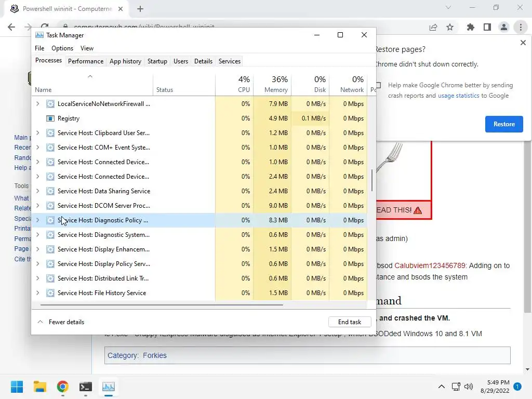Viewport: 532px width, 399px height.
Task: Click the DCOM Server Process gear icon
Action: coord(50,206)
